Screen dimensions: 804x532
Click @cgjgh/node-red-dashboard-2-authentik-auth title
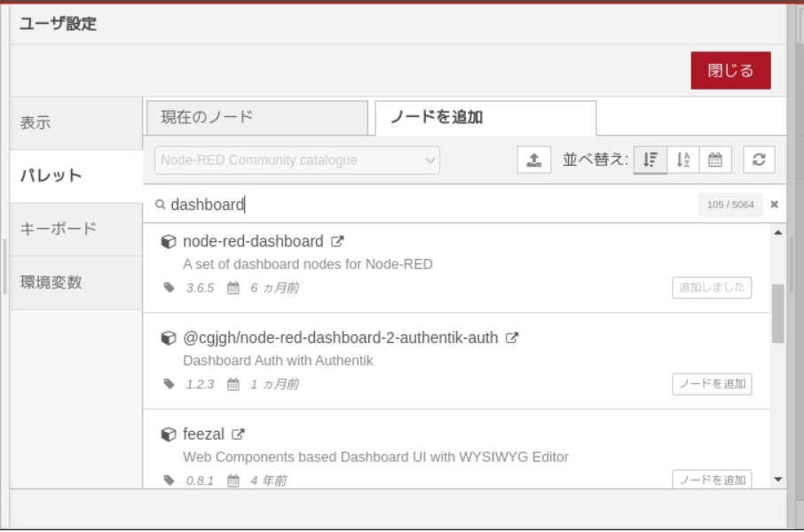coord(341,338)
